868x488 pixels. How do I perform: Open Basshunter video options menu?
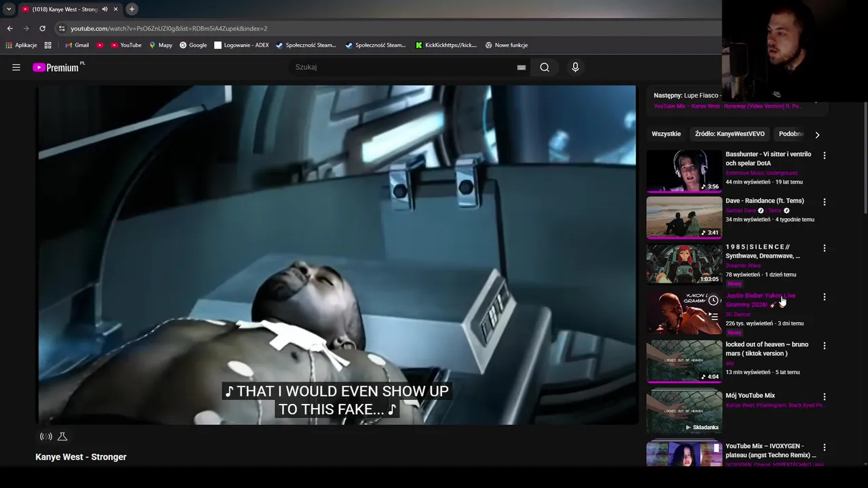[x=825, y=156]
